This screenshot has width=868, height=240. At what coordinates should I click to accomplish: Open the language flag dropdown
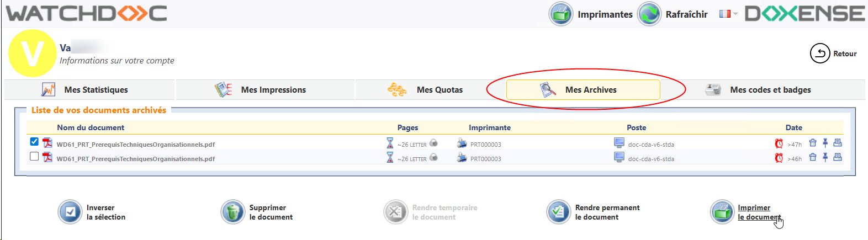pos(728,14)
